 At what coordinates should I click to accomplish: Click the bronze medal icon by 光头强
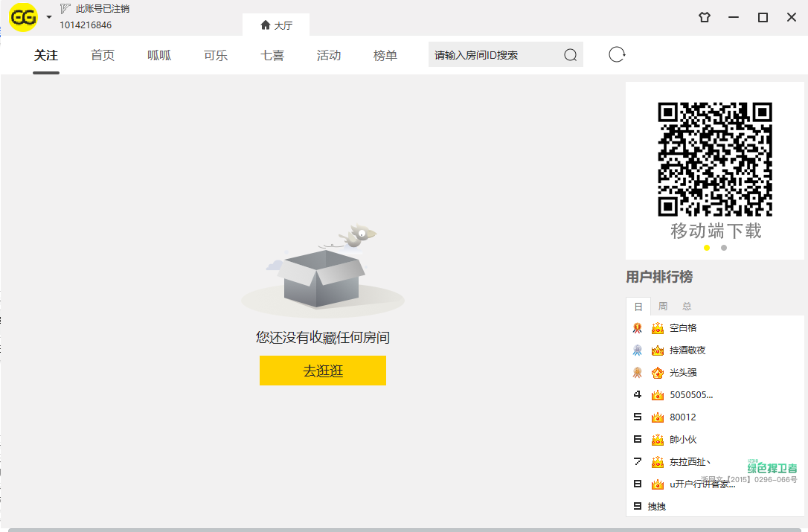[x=638, y=372]
